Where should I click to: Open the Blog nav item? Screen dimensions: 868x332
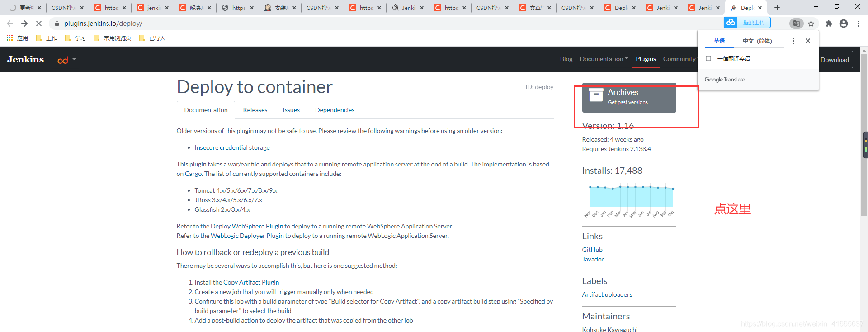point(566,59)
